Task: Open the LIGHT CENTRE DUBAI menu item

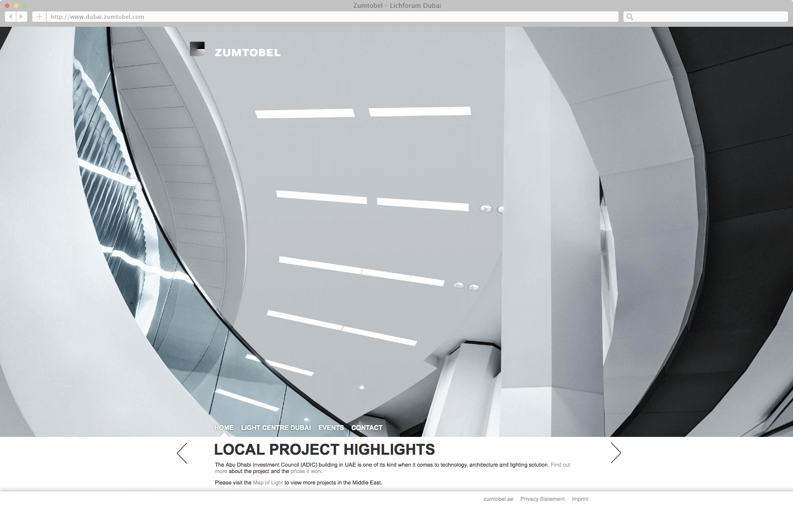Action: pos(276,427)
